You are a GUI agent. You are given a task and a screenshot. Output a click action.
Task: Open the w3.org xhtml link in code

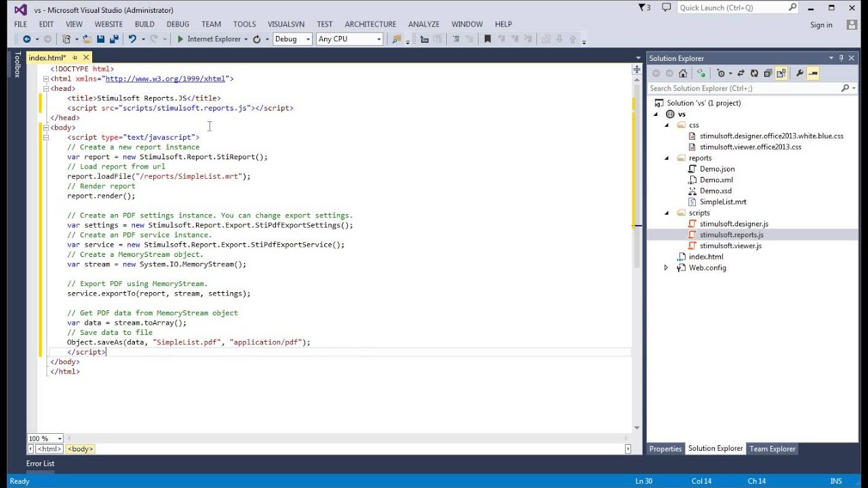[165, 79]
